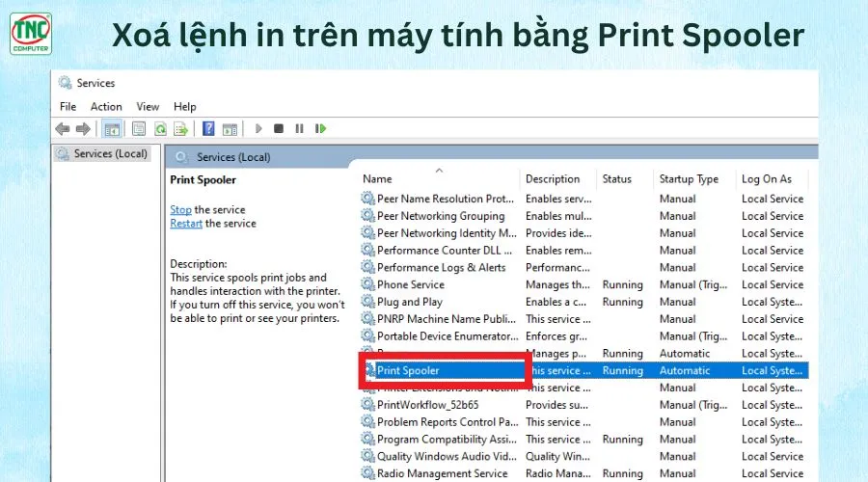Open the View menu

coord(148,106)
